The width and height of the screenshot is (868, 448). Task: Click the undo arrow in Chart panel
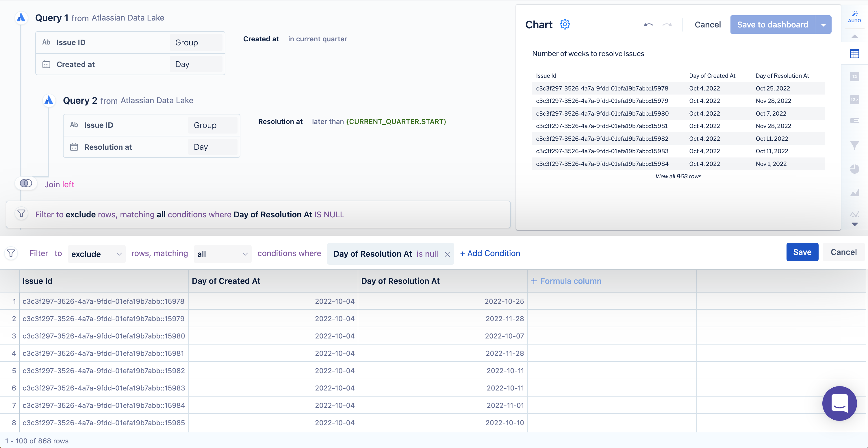click(648, 25)
